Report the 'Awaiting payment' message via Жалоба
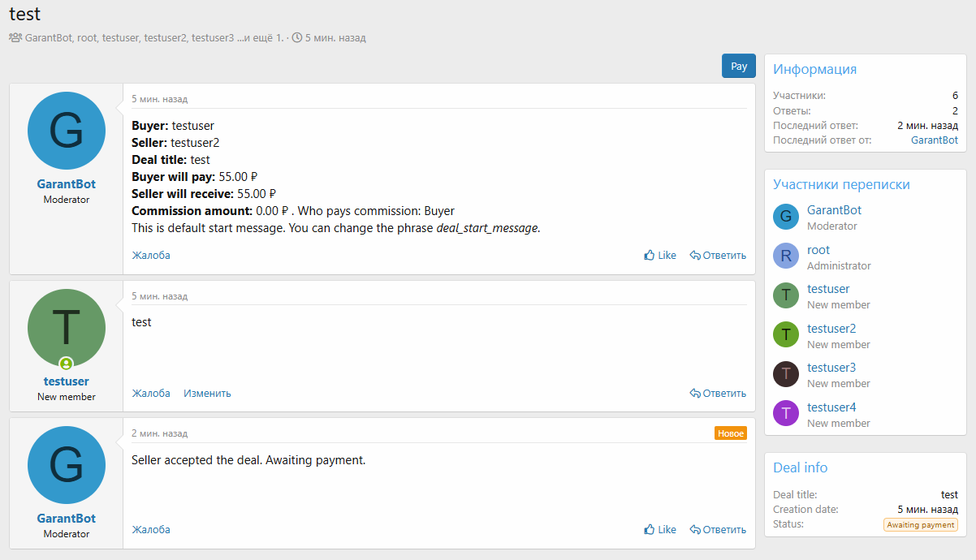This screenshot has height=560, width=976. [151, 529]
